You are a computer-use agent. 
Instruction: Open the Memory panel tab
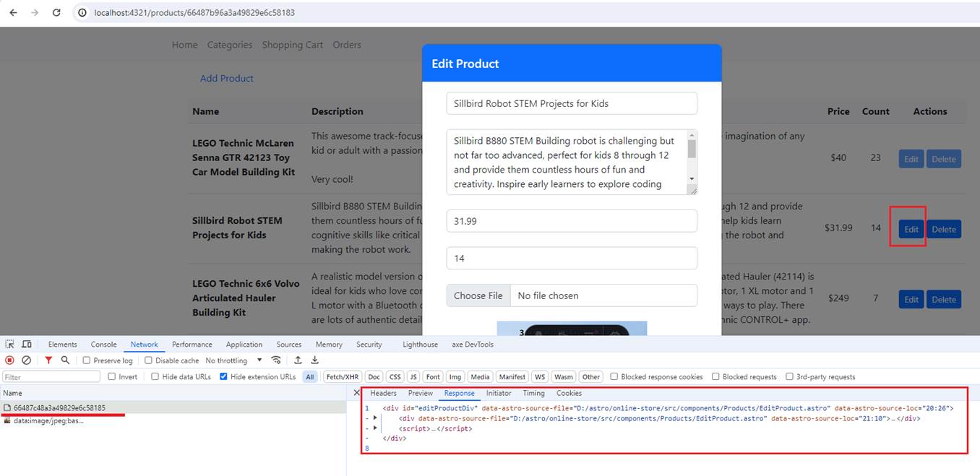click(x=329, y=345)
